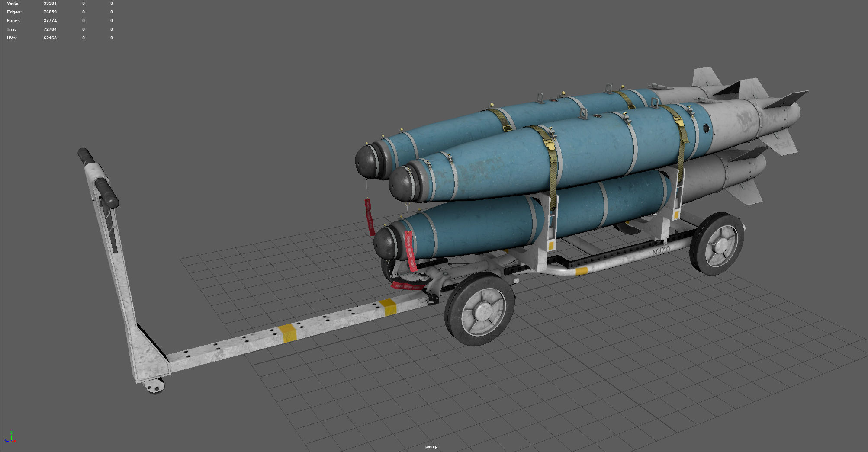
Task: Click the triangle count value 72784
Action: [x=50, y=29]
